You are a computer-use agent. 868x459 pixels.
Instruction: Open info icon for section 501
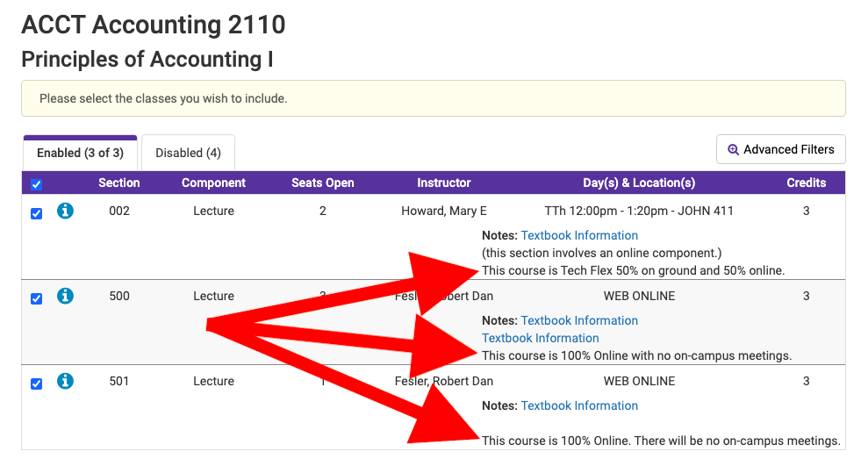tap(65, 382)
